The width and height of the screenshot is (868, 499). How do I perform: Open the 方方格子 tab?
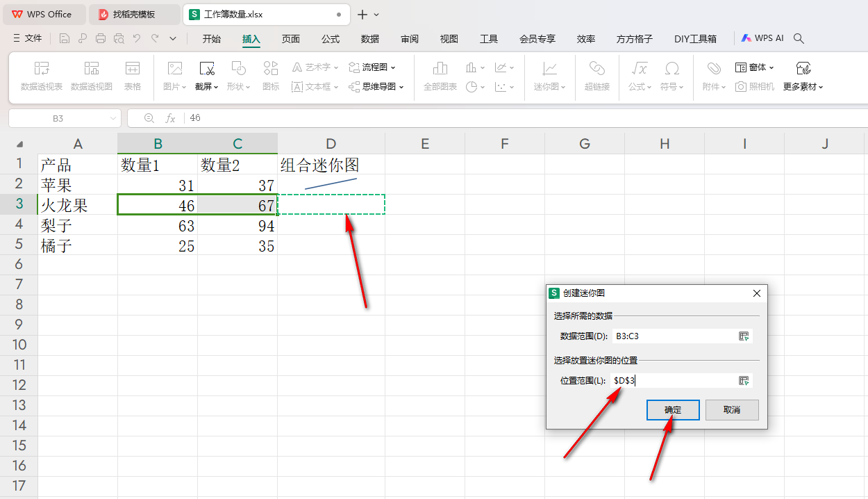pyautogui.click(x=635, y=39)
